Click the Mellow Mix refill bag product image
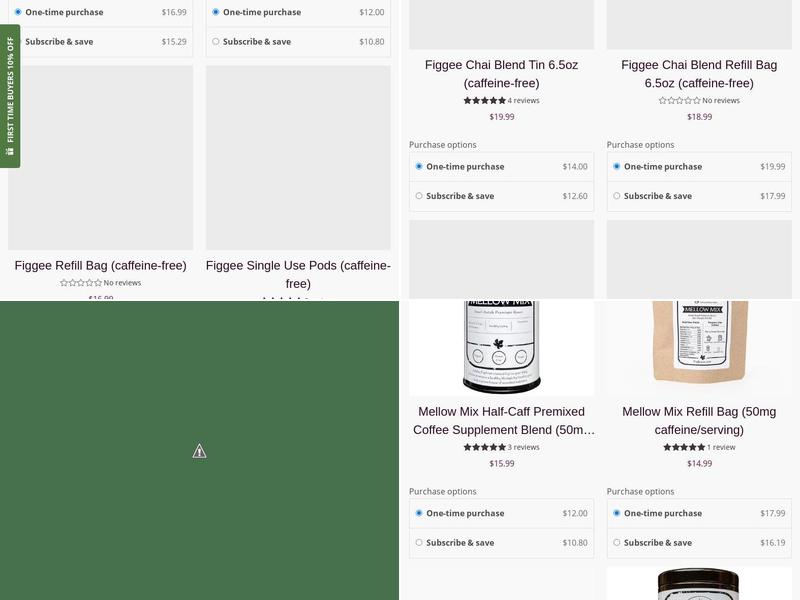800x600 pixels. (699, 347)
